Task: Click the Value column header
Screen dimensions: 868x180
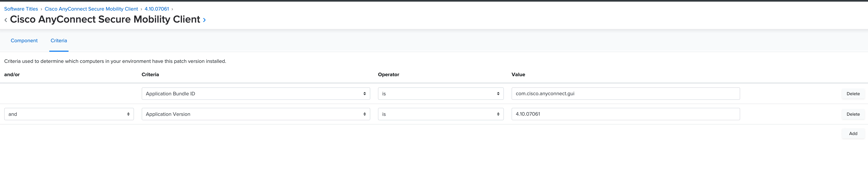Action: tap(518, 75)
